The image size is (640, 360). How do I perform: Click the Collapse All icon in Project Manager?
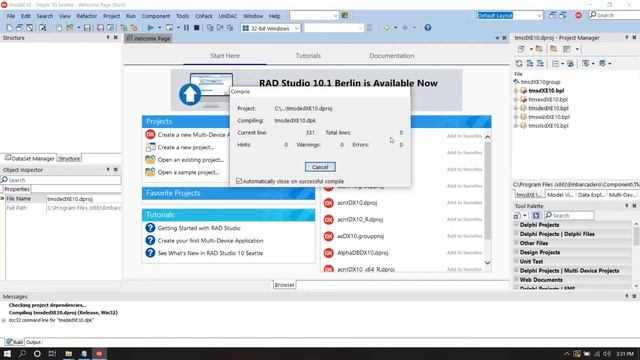540,64
